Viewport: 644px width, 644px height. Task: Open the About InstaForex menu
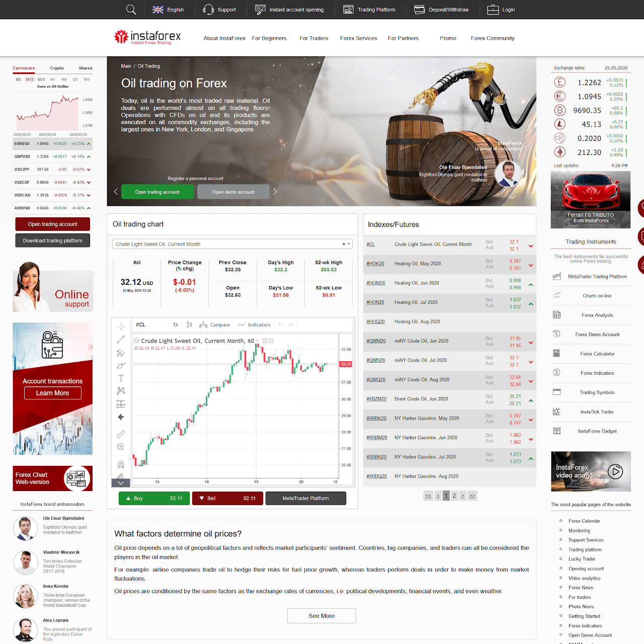tap(224, 38)
